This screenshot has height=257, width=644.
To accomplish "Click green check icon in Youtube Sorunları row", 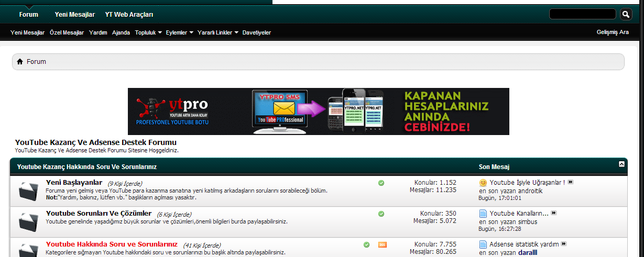I will [x=381, y=214].
